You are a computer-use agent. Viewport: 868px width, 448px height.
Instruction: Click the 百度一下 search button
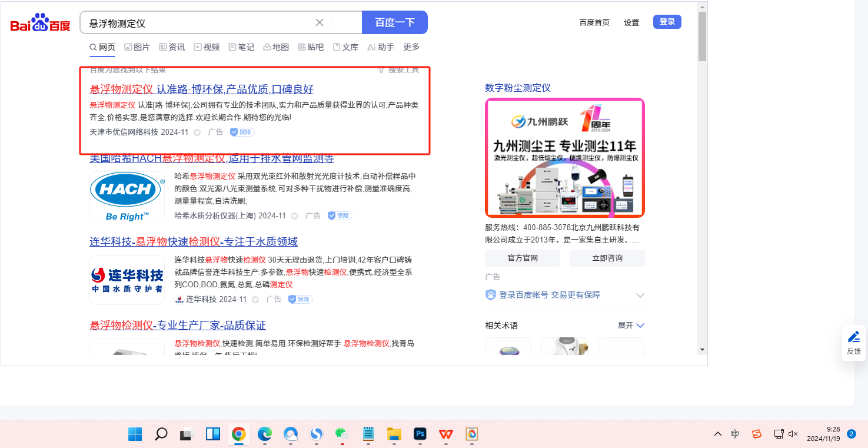(x=395, y=22)
